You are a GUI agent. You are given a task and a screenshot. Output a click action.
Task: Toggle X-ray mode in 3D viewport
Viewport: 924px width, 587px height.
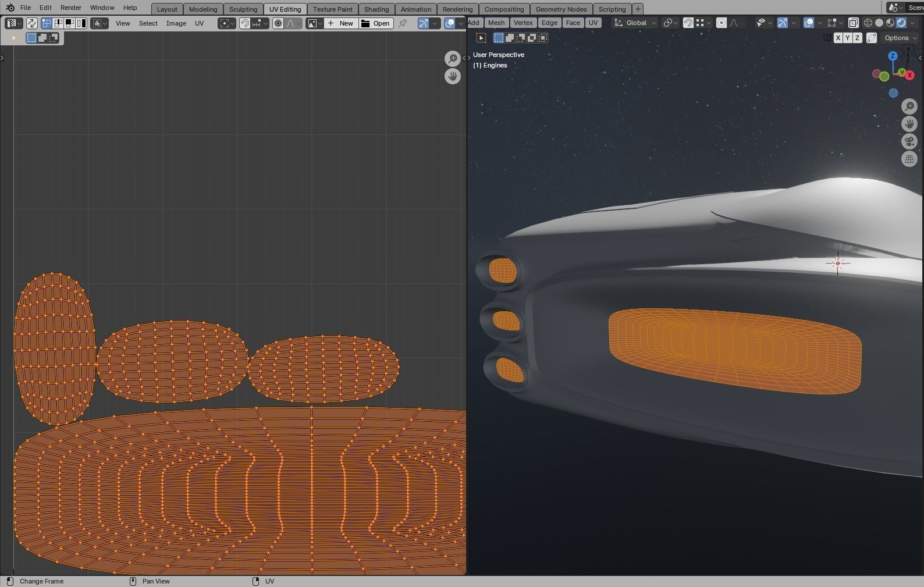pyautogui.click(x=853, y=23)
